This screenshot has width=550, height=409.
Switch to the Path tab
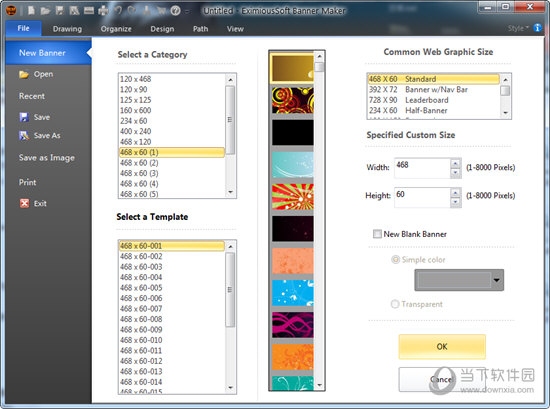[x=200, y=29]
